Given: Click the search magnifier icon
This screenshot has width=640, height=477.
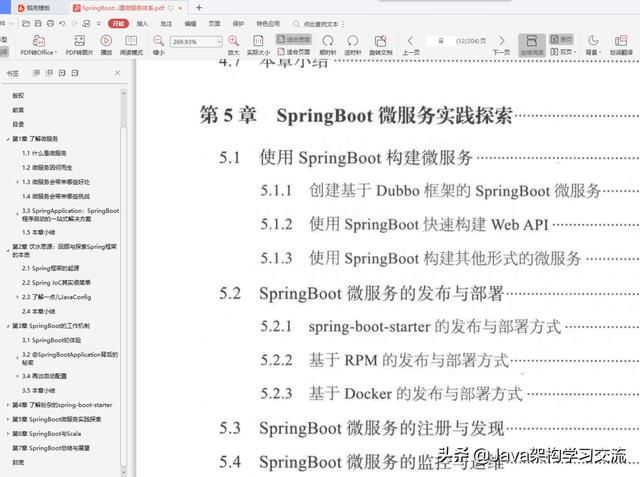Looking at the screenshot, I should pos(296,24).
